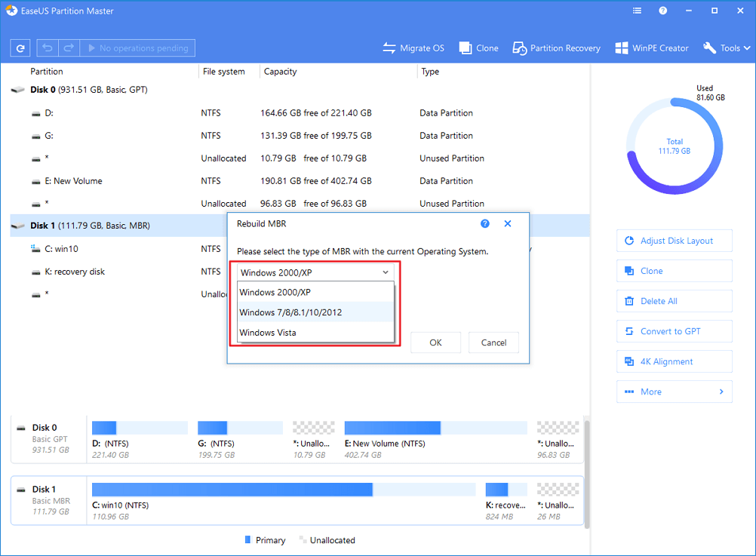The width and height of the screenshot is (756, 556).
Task: Click the EaseUS logo icon in title bar
Action: click(x=11, y=11)
